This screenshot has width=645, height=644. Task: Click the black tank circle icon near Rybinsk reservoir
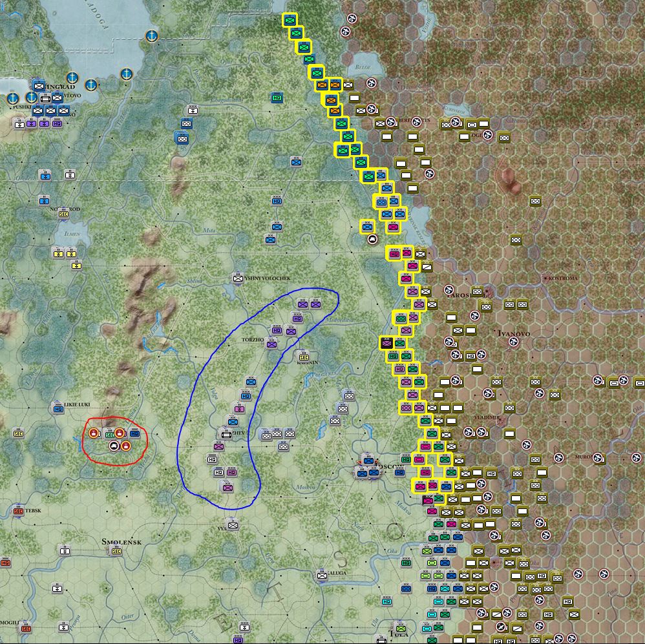(x=373, y=240)
